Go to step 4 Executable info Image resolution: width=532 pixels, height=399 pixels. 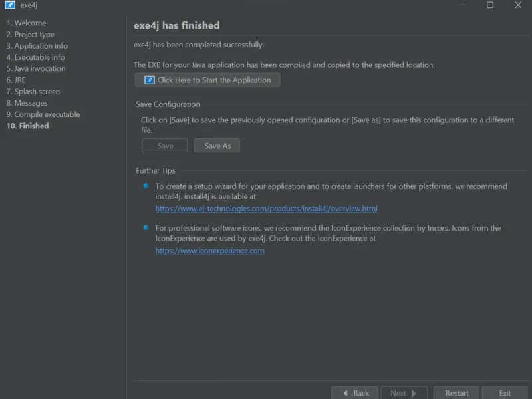[x=36, y=57]
